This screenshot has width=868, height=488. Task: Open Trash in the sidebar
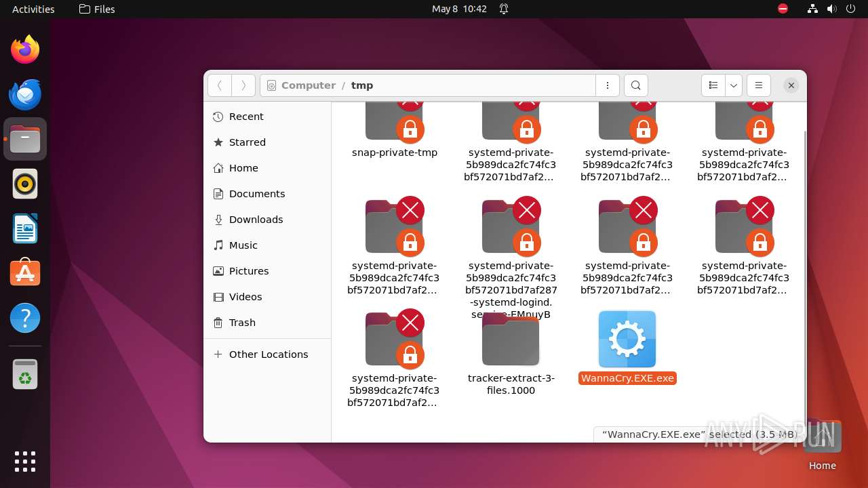click(x=267, y=323)
